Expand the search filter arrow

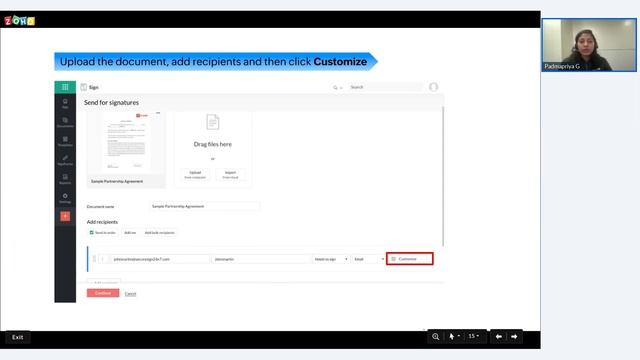pyautogui.click(x=341, y=88)
